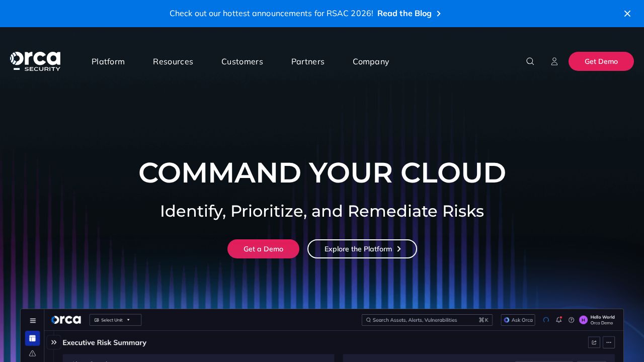Click the user account icon
Viewport: 644px width, 362px height.
(x=554, y=61)
